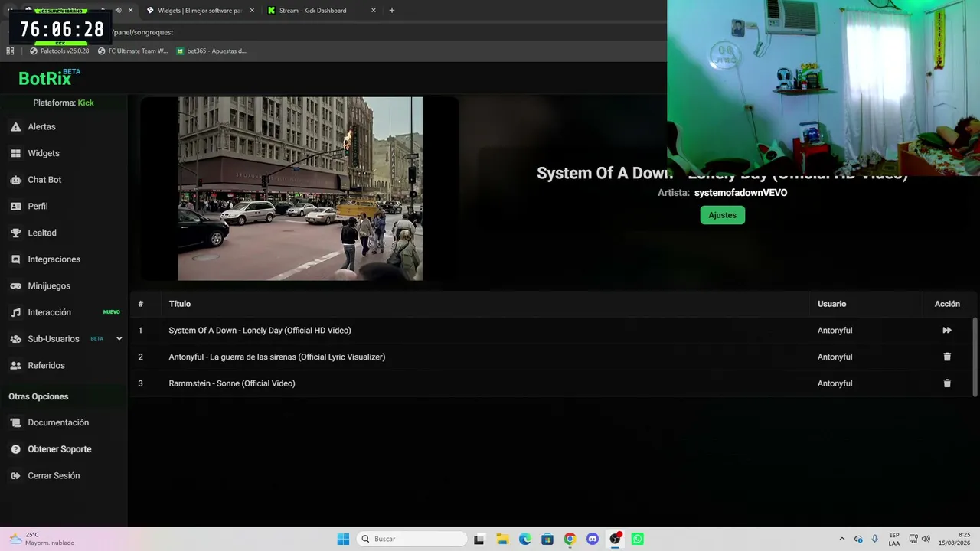Image resolution: width=980 pixels, height=551 pixels.
Task: Close the Stream - Kick Dashboard tab
Action: coord(374,11)
